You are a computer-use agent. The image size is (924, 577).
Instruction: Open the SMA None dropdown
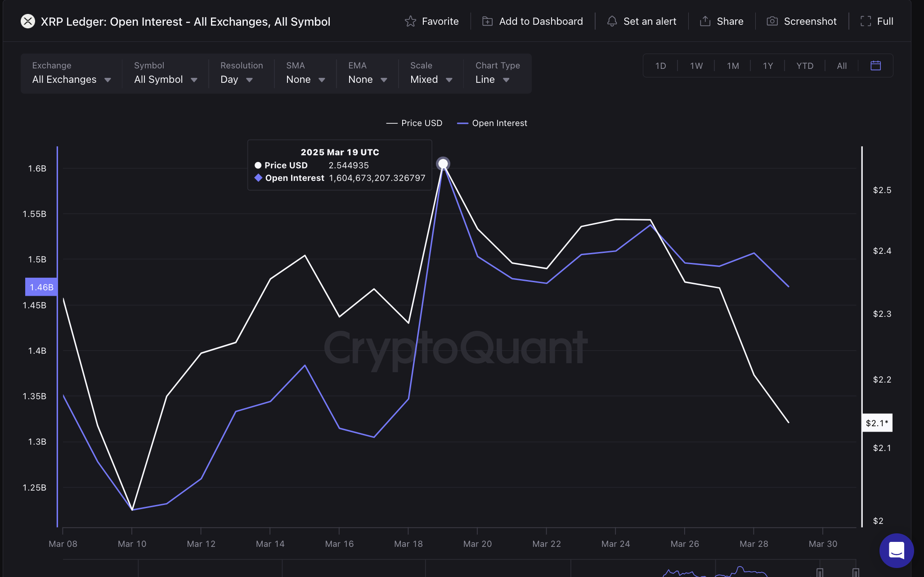305,73
